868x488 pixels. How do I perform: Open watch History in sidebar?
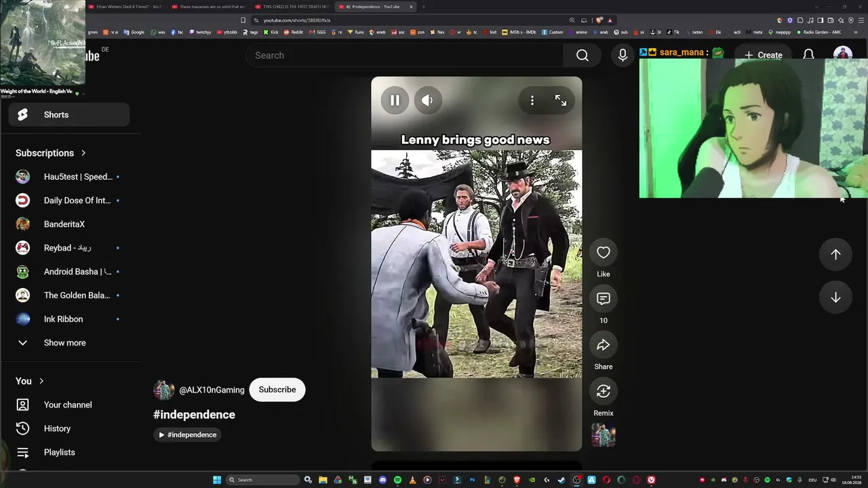pyautogui.click(x=69, y=428)
